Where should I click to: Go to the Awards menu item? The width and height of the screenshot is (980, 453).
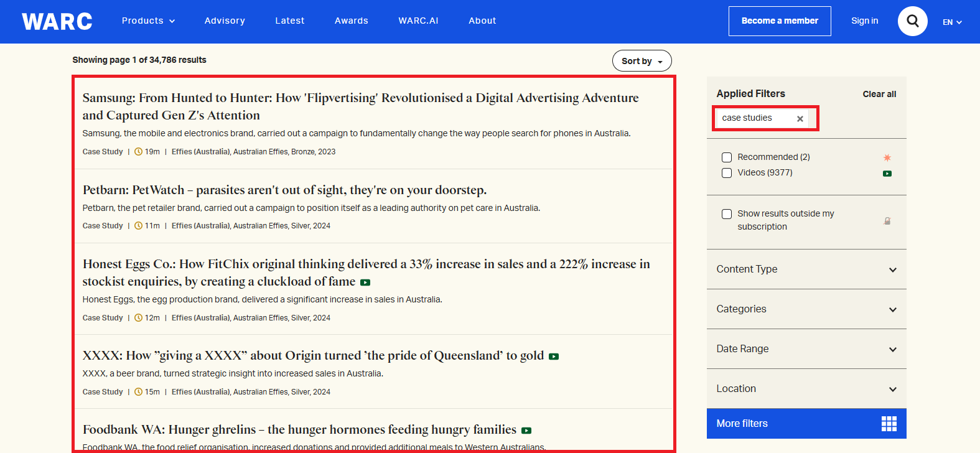coord(352,21)
